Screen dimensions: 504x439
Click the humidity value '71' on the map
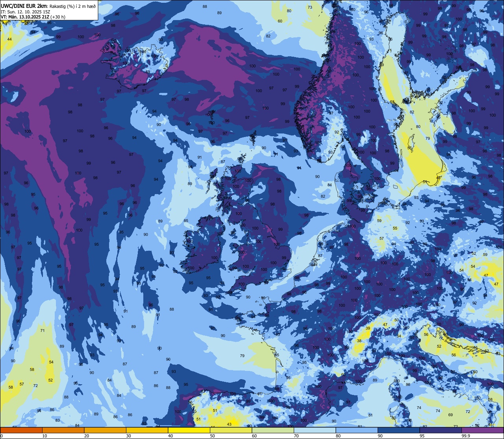(x=43, y=330)
